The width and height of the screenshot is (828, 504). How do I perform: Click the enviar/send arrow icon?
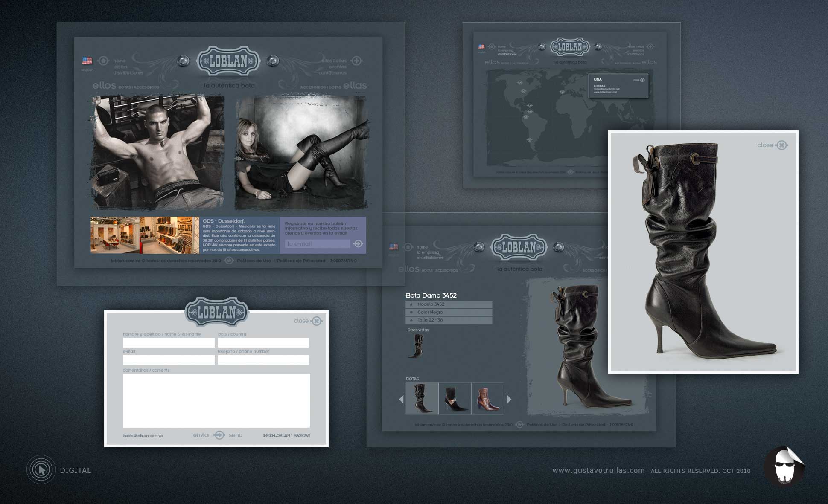[219, 435]
